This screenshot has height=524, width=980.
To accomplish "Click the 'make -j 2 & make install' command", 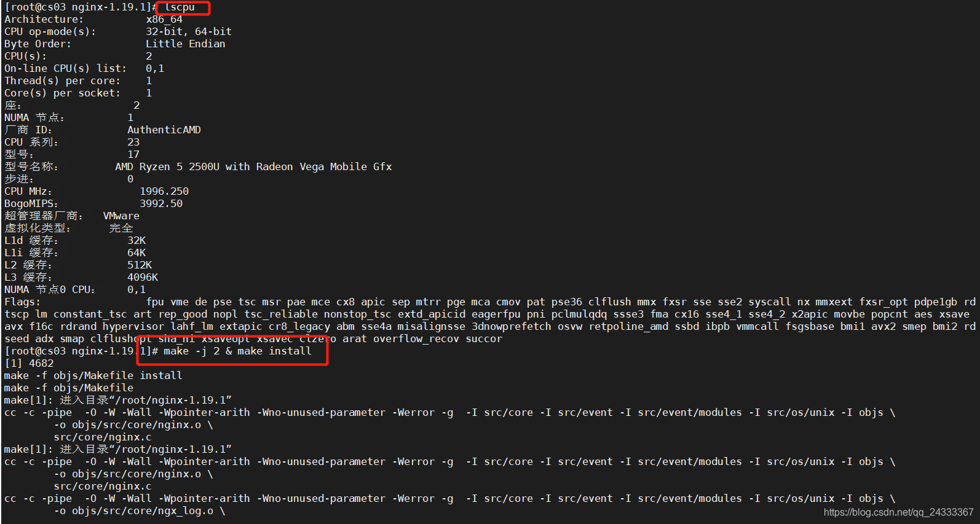I will pos(237,351).
